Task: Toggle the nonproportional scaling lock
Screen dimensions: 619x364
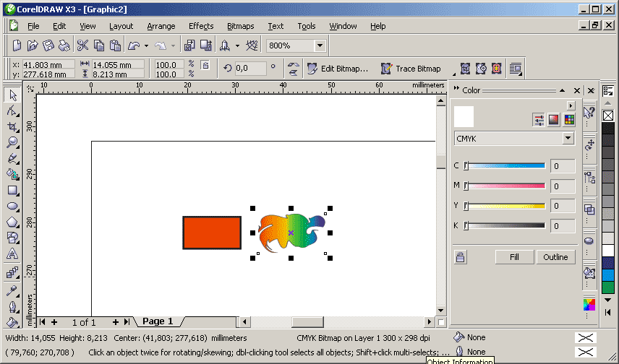Action: coord(205,65)
